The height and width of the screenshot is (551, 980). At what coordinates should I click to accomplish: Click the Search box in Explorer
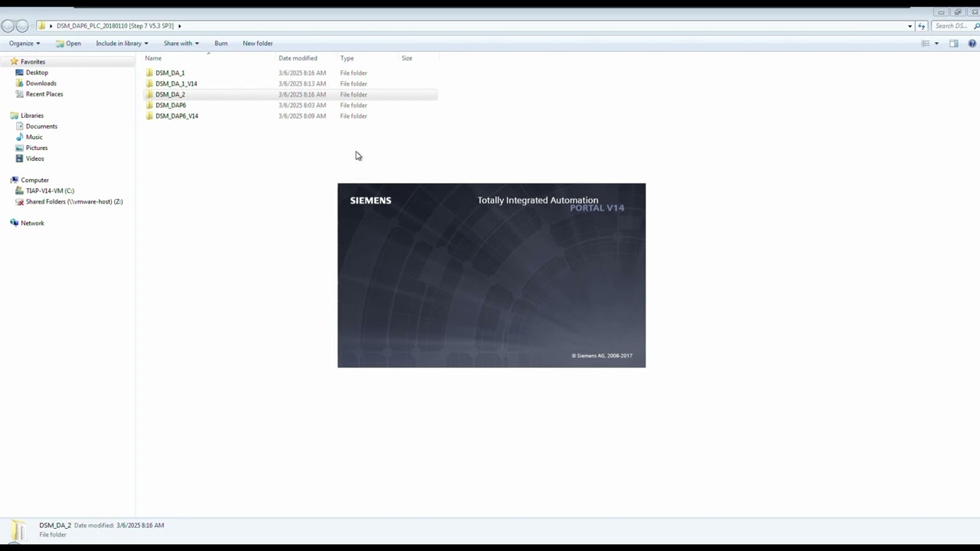(953, 26)
